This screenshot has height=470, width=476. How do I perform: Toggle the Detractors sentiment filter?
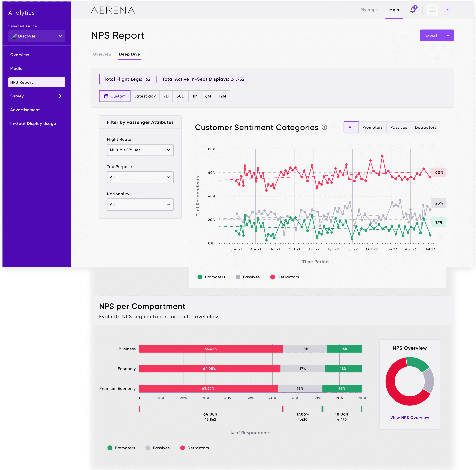425,128
